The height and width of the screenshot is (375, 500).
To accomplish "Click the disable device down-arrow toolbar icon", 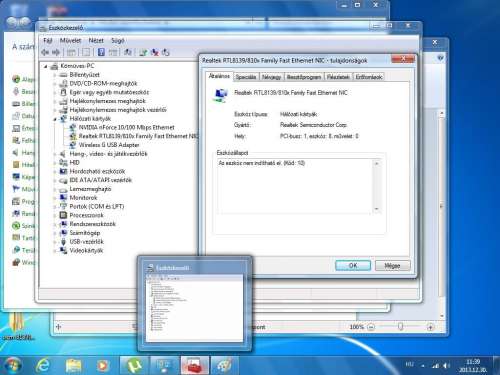I will (x=166, y=52).
